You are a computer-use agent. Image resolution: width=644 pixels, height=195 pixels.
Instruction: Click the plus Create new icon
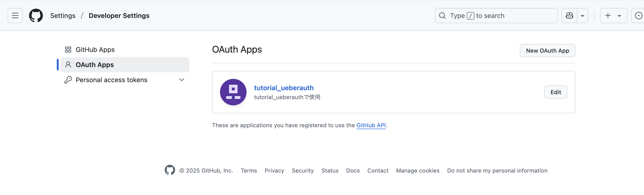click(608, 15)
